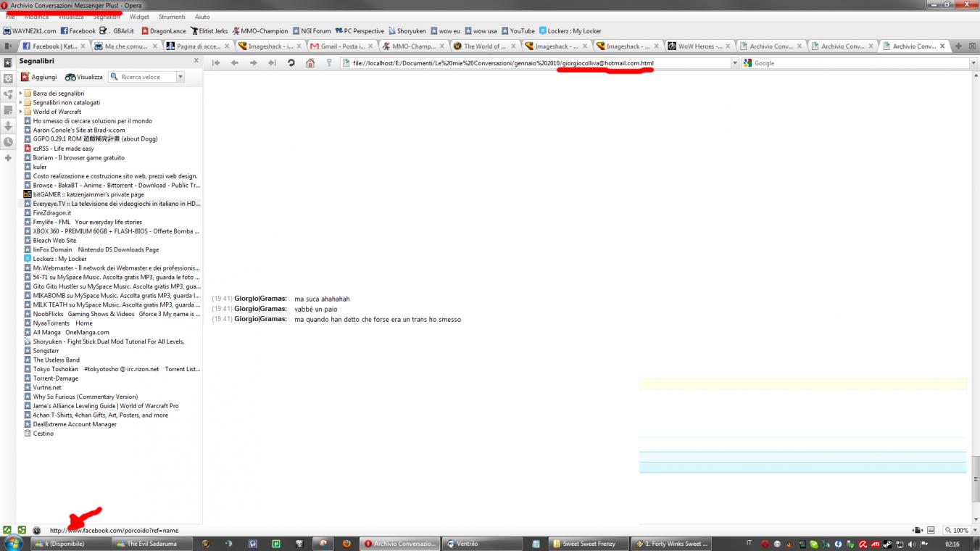The width and height of the screenshot is (980, 551).
Task: Open the History panel clock icon
Action: click(8, 142)
